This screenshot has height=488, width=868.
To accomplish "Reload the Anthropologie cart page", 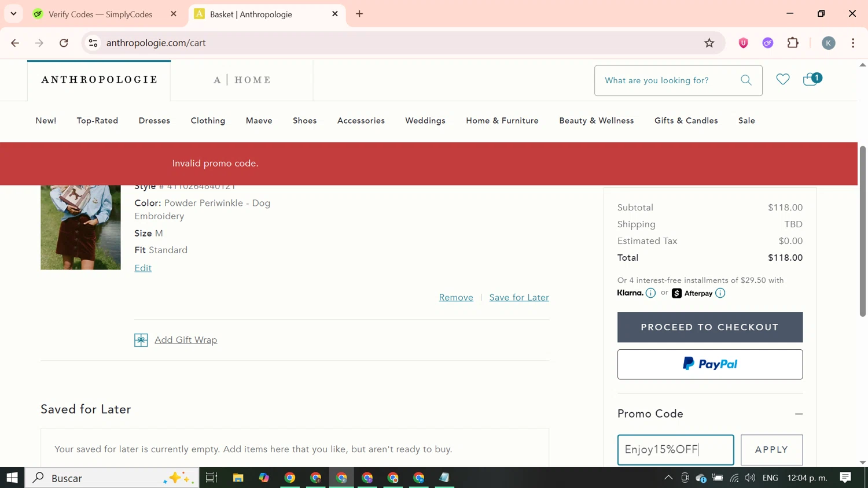I will click(64, 43).
